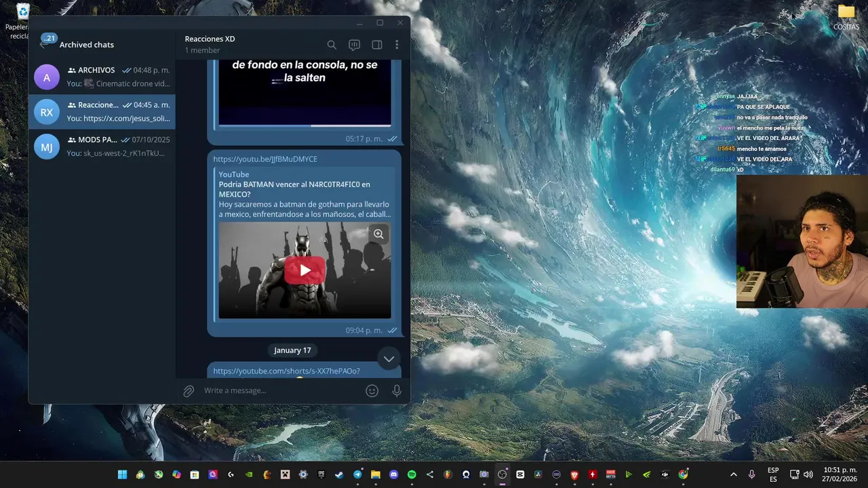Open Steam from the taskbar
868x488 pixels.
click(x=339, y=474)
